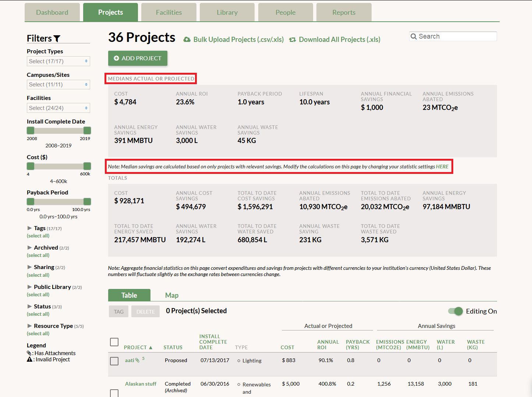Select the Table view tab
Image resolution: width=532 pixels, height=397 pixels.
pos(129,295)
